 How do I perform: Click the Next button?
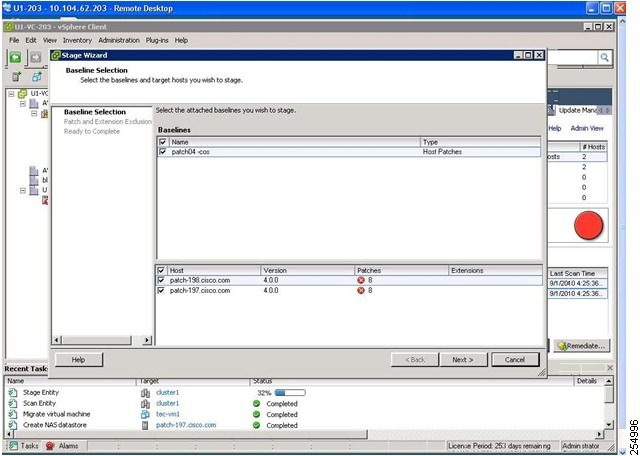pyautogui.click(x=463, y=360)
